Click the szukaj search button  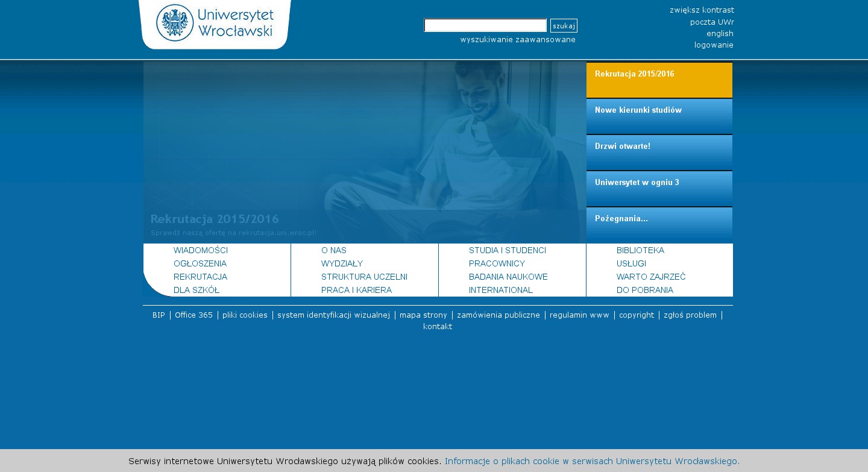[x=564, y=25]
